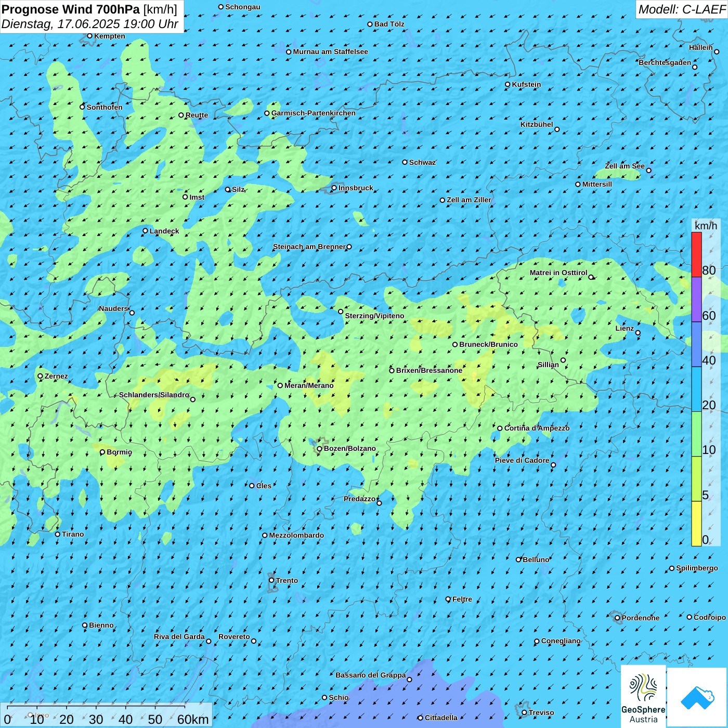Click the Bassano del Grappa marker
The image size is (728, 728).
click(409, 679)
